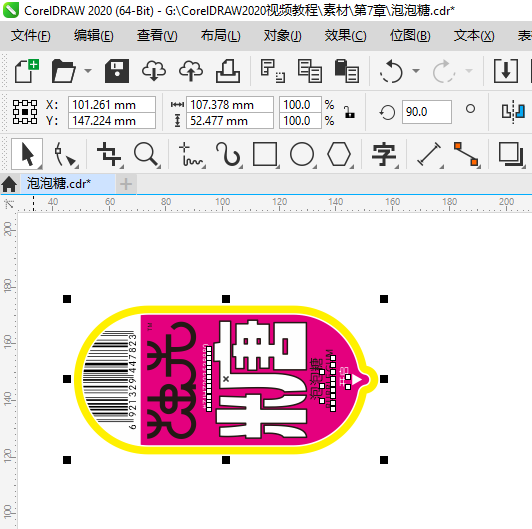
Task: Open the 效果(C) menu
Action: (345, 35)
